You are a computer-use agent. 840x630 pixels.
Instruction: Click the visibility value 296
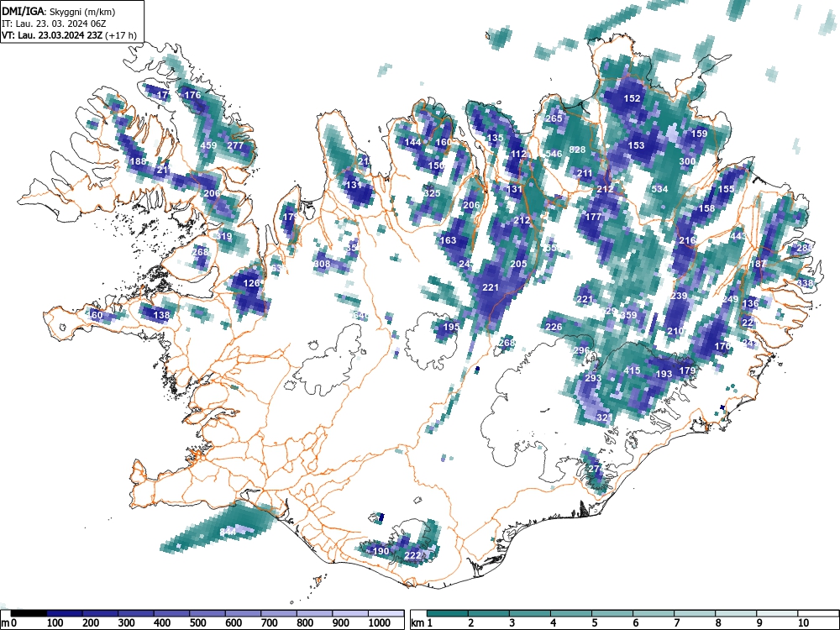pyautogui.click(x=581, y=350)
